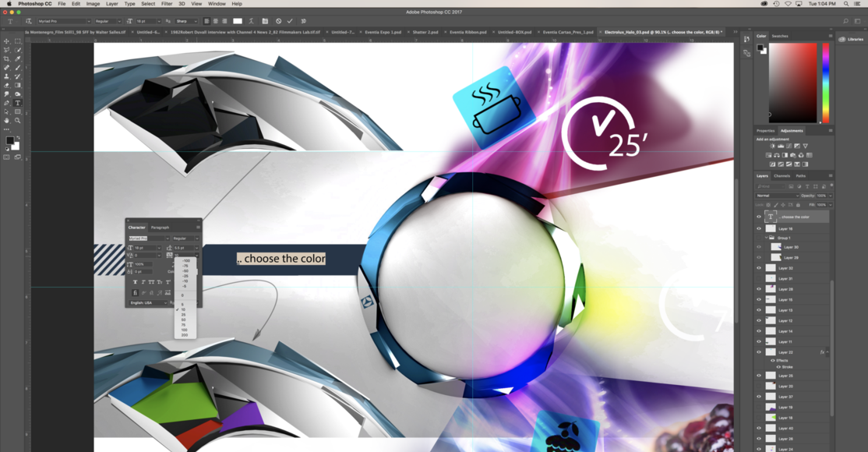
Task: Click center text button
Action: (x=215, y=21)
